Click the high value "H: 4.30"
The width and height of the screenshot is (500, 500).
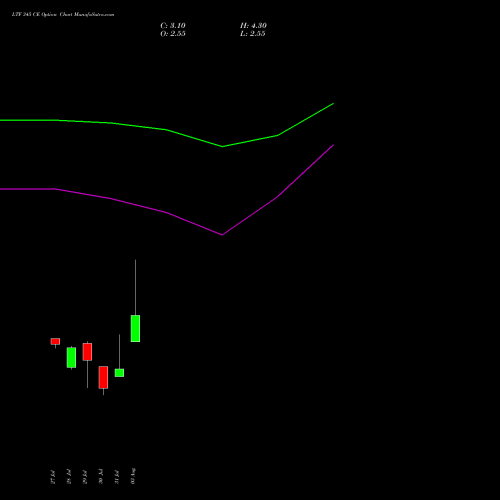253,26
